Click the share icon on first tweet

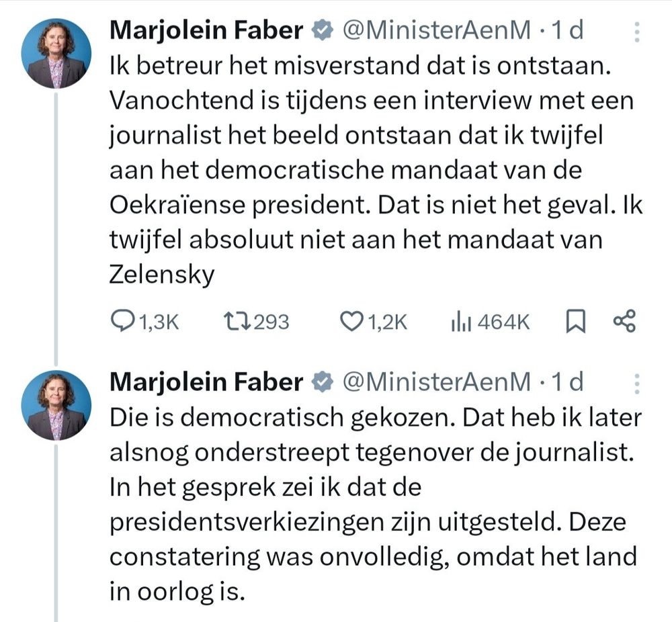[x=624, y=322]
